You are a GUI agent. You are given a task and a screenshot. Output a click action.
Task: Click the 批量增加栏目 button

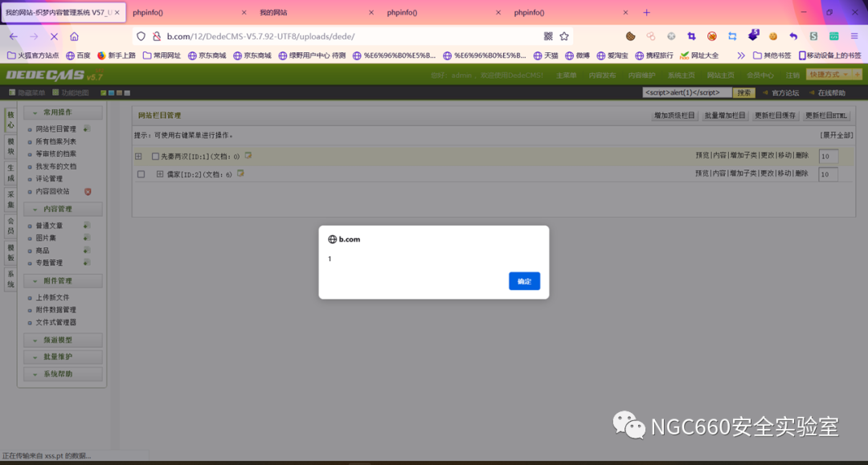coord(725,116)
